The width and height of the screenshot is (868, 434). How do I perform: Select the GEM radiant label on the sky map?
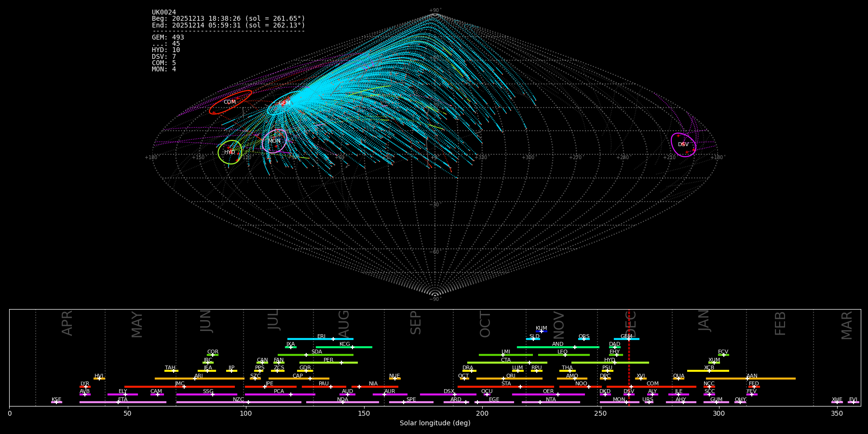click(x=285, y=103)
